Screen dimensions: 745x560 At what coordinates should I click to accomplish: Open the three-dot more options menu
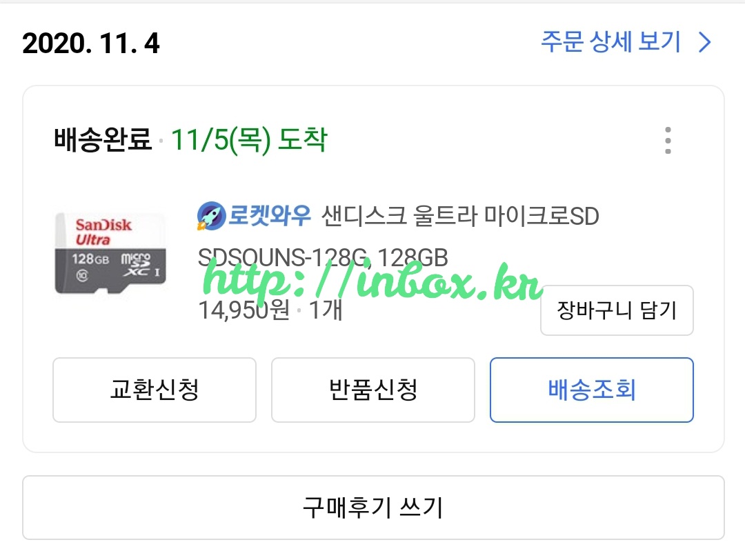point(668,140)
